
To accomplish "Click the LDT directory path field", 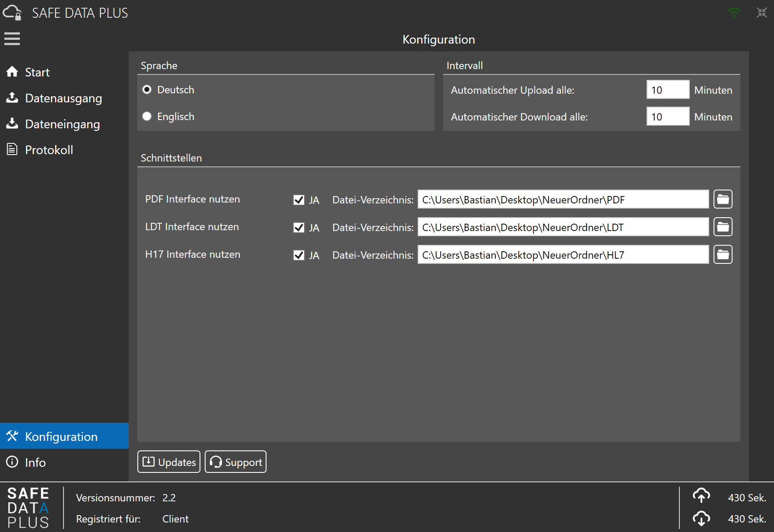I will [x=563, y=227].
